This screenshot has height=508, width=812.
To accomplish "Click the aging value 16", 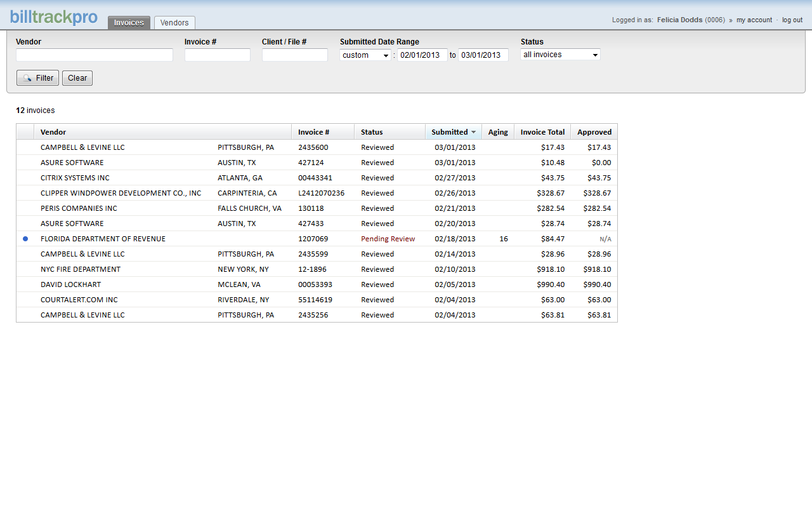I will point(504,239).
